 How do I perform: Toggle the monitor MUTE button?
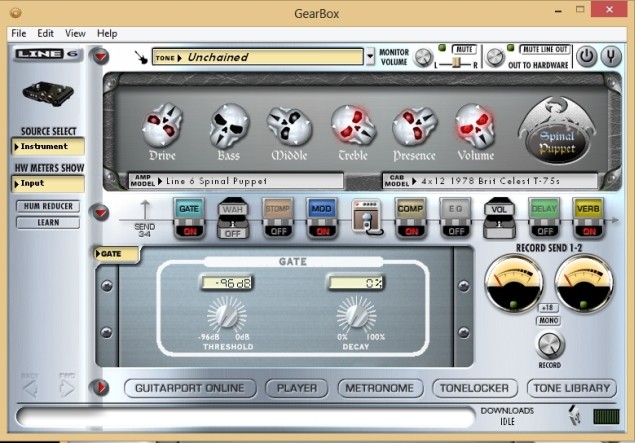point(464,49)
